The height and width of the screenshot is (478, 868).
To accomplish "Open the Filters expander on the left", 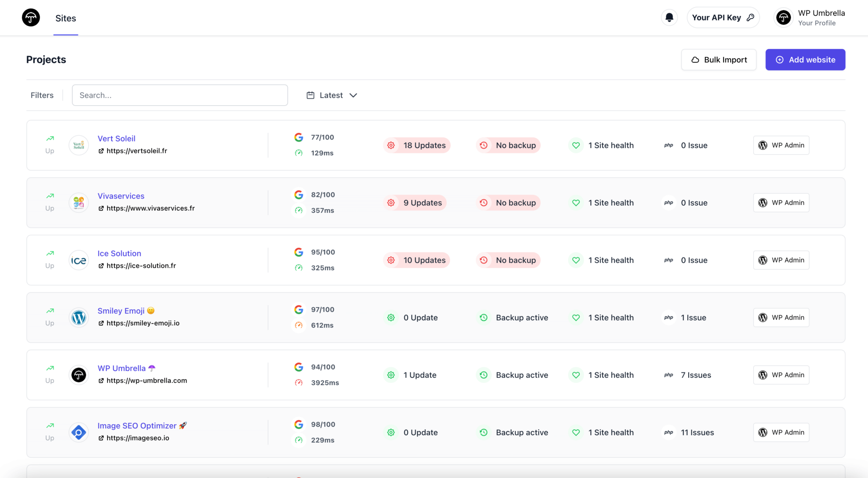I will coord(41,95).
